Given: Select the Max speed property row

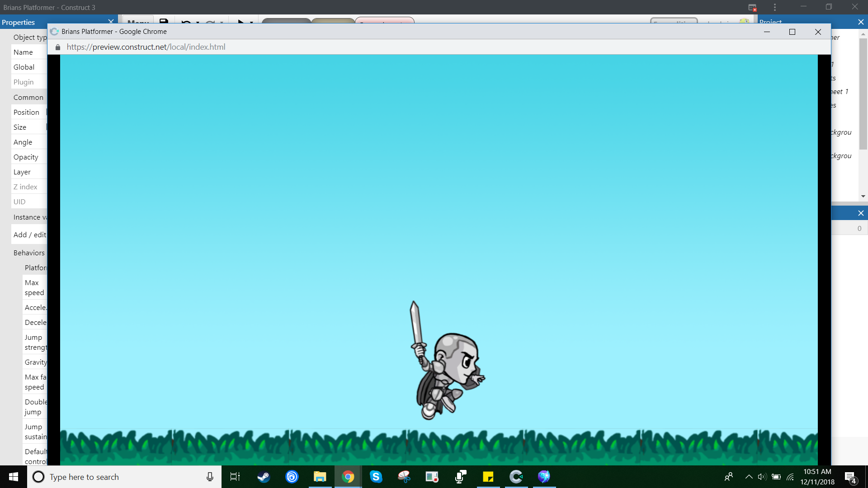Looking at the screenshot, I should coord(35,288).
